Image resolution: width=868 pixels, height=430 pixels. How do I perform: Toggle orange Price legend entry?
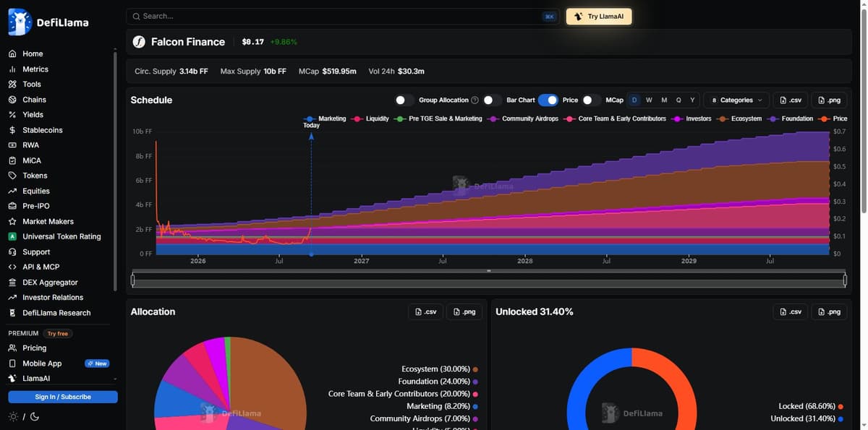833,119
